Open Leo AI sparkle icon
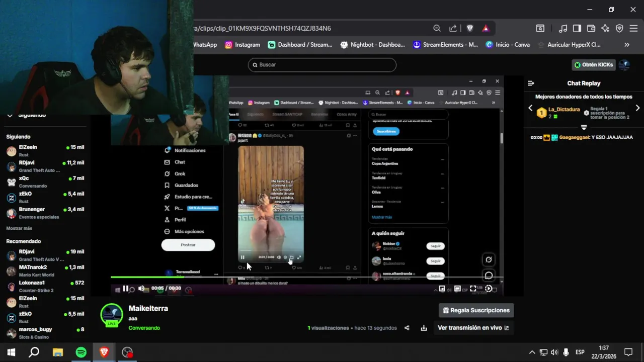This screenshot has width=644, height=362. coord(605,29)
